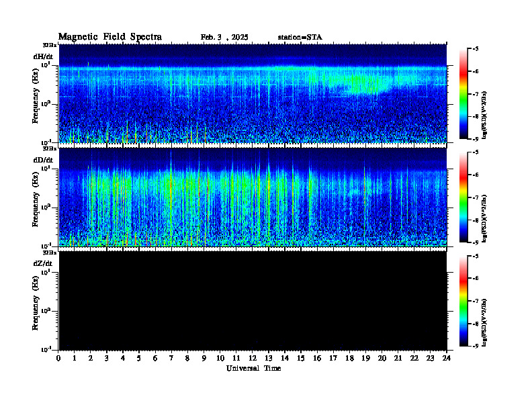The height and width of the screenshot is (411, 532).
Task: Click hour 15 on the time axis
Action: click(x=301, y=358)
